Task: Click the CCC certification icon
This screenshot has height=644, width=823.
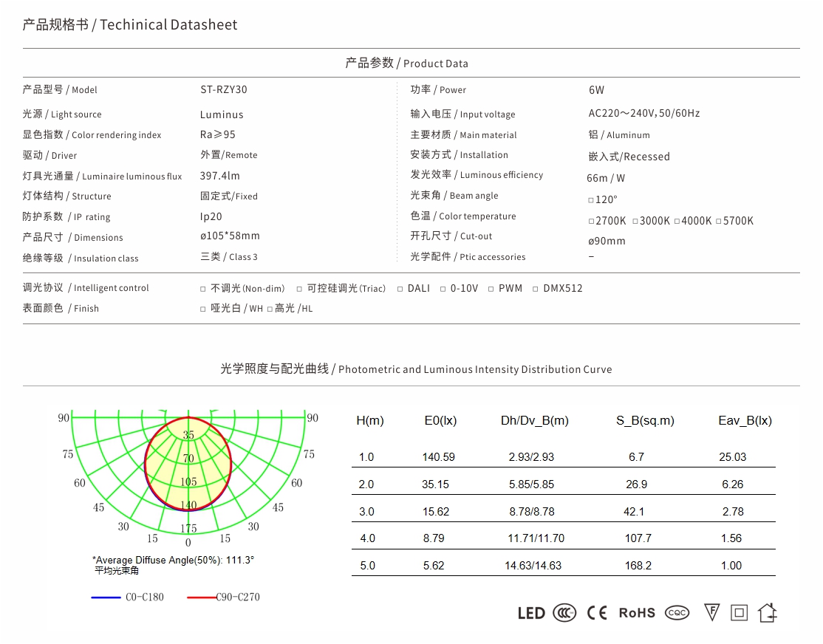Action: (565, 613)
